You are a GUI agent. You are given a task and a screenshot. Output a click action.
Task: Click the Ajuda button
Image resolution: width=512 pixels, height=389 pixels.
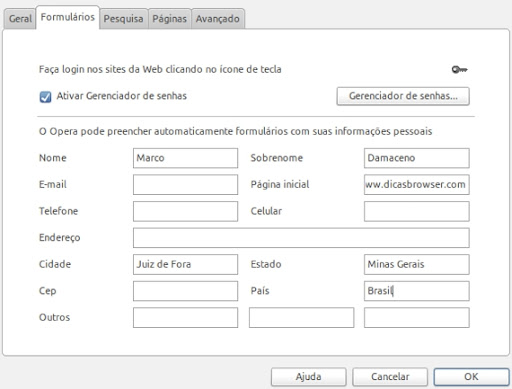click(309, 377)
